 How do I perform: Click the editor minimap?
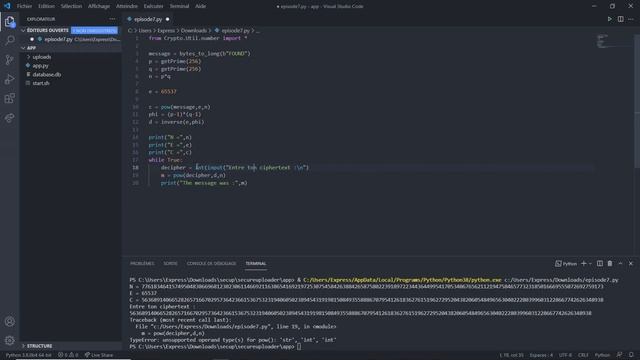(615, 41)
